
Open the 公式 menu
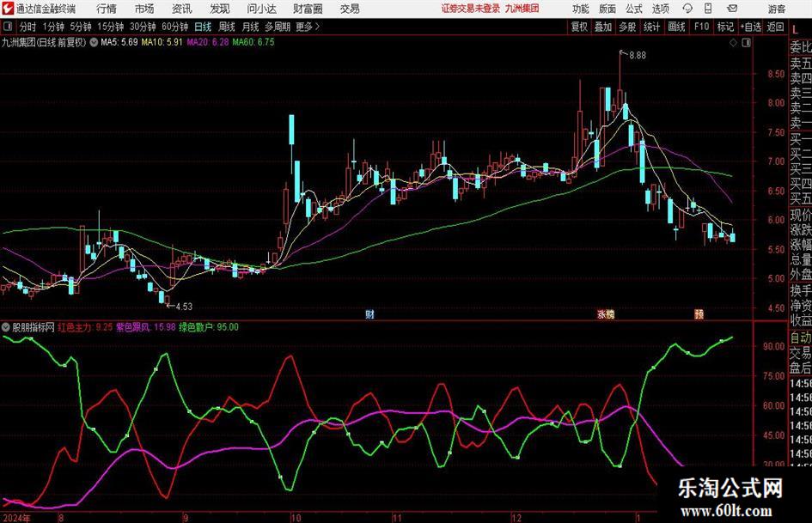(x=634, y=9)
